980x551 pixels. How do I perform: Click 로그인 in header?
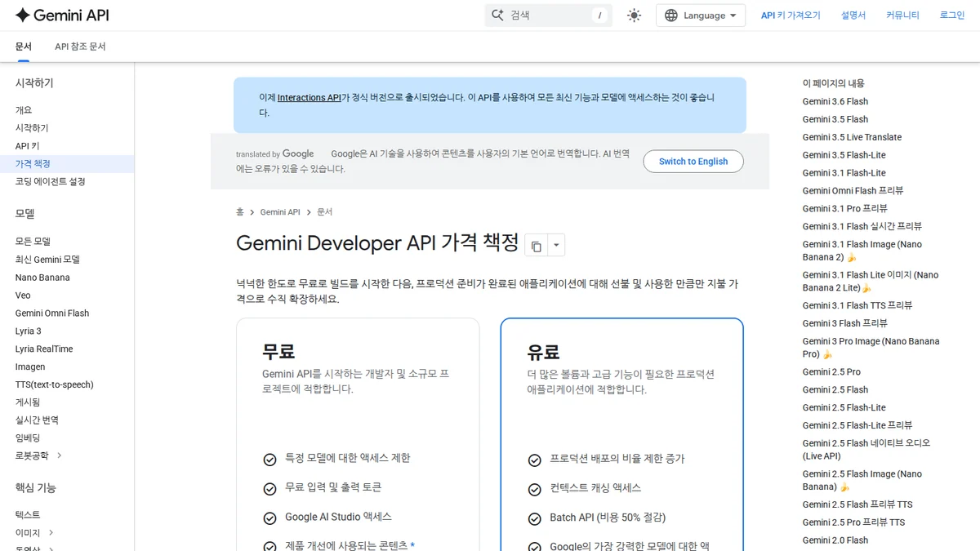click(x=952, y=16)
